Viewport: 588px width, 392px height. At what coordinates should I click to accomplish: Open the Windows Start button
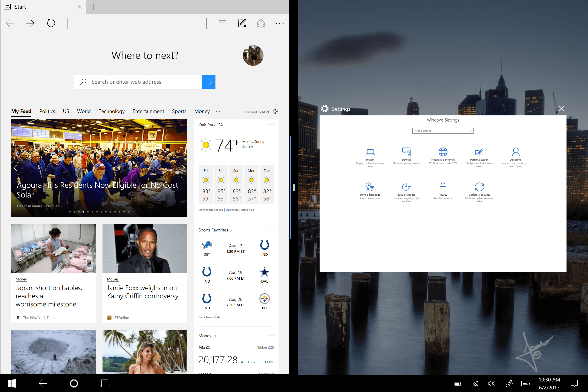click(12, 383)
